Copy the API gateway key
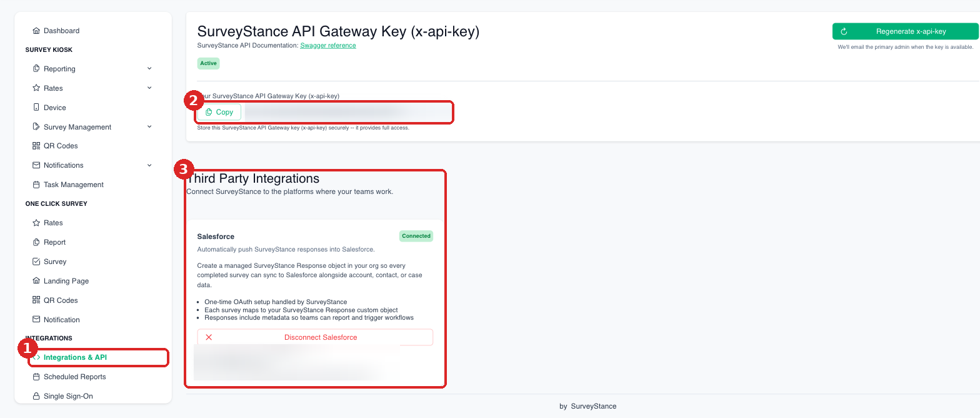 219,112
